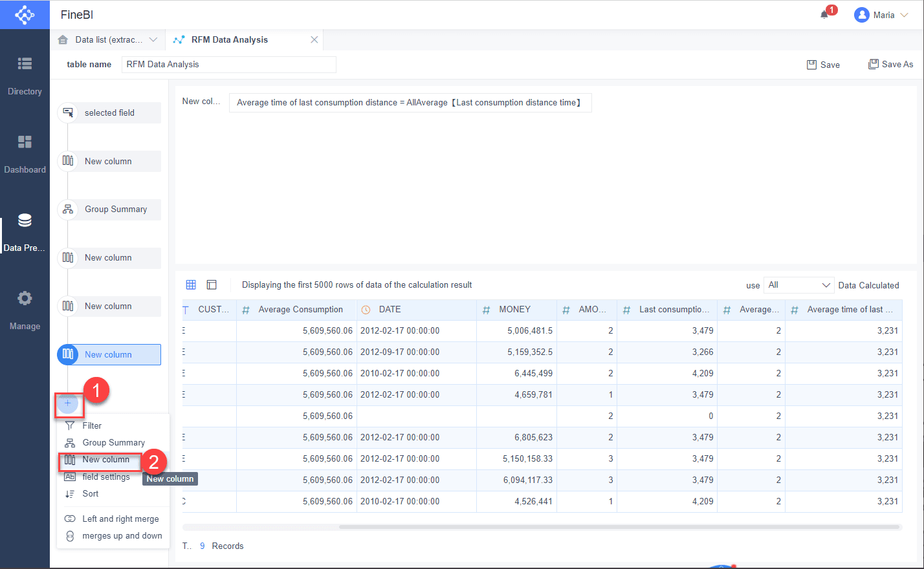Image resolution: width=924 pixels, height=569 pixels.
Task: Click the plus add-step button
Action: (67, 403)
